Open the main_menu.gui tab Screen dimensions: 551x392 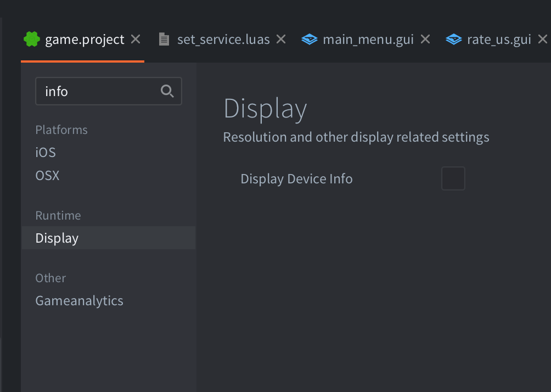(368, 40)
